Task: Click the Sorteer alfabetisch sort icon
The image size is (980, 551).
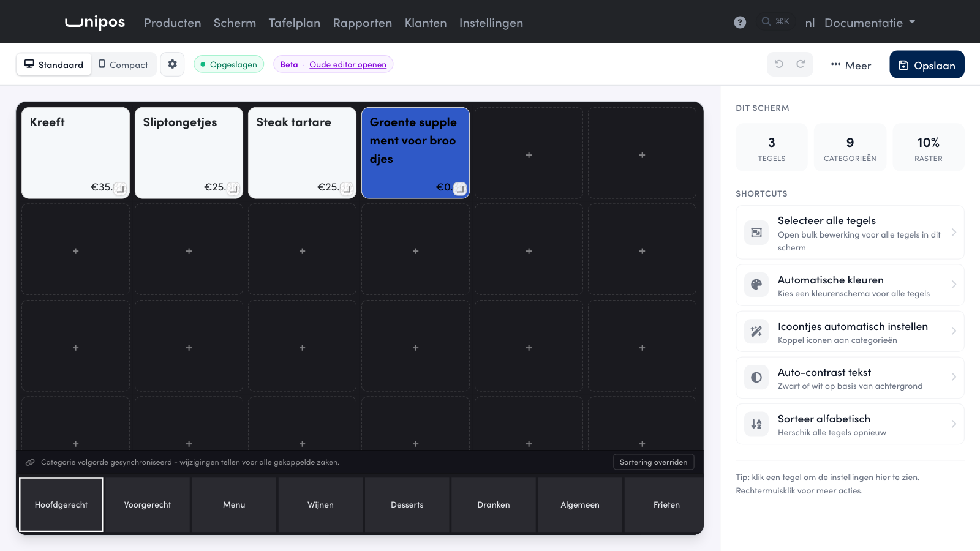Action: [756, 424]
